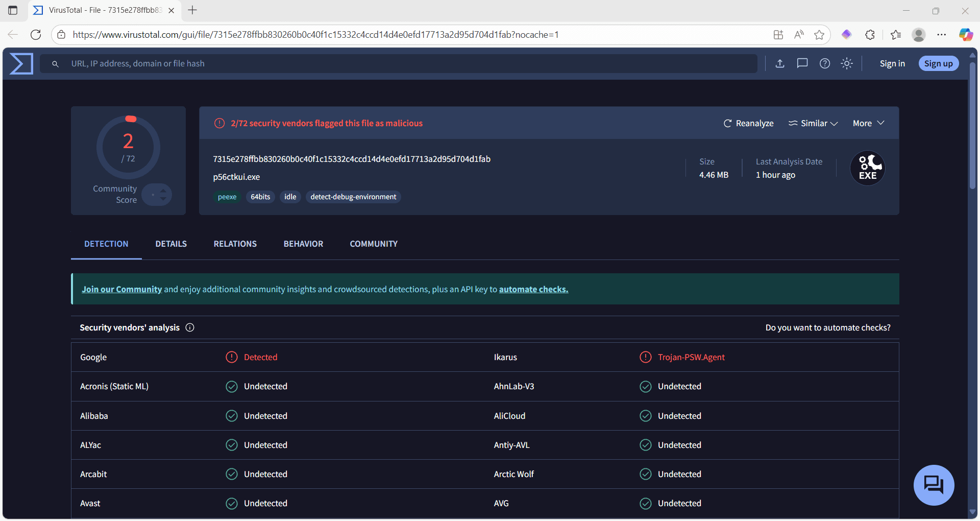Click Antiy-AVL Undetected check icon
980x521 pixels.
coord(646,445)
